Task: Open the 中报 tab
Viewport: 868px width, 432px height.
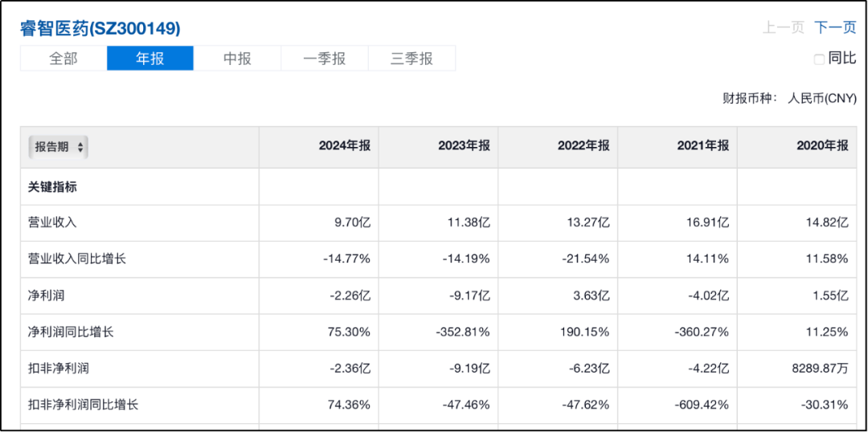Action: [x=237, y=58]
